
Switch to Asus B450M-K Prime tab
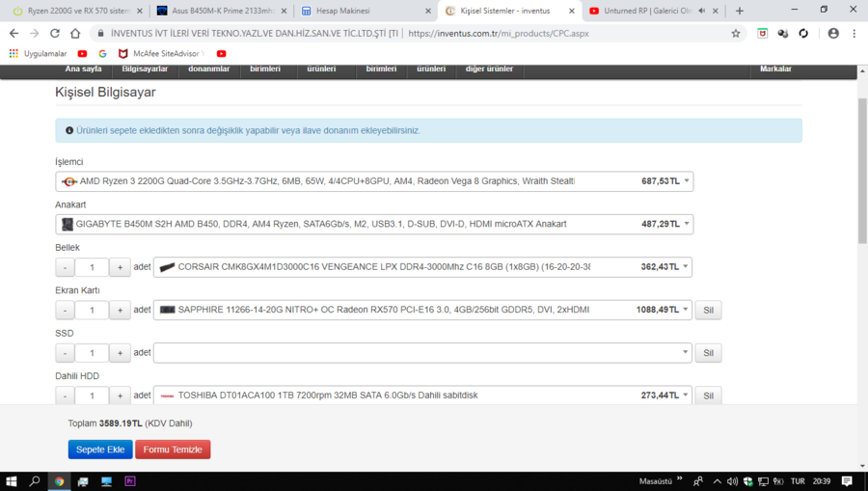(222, 11)
